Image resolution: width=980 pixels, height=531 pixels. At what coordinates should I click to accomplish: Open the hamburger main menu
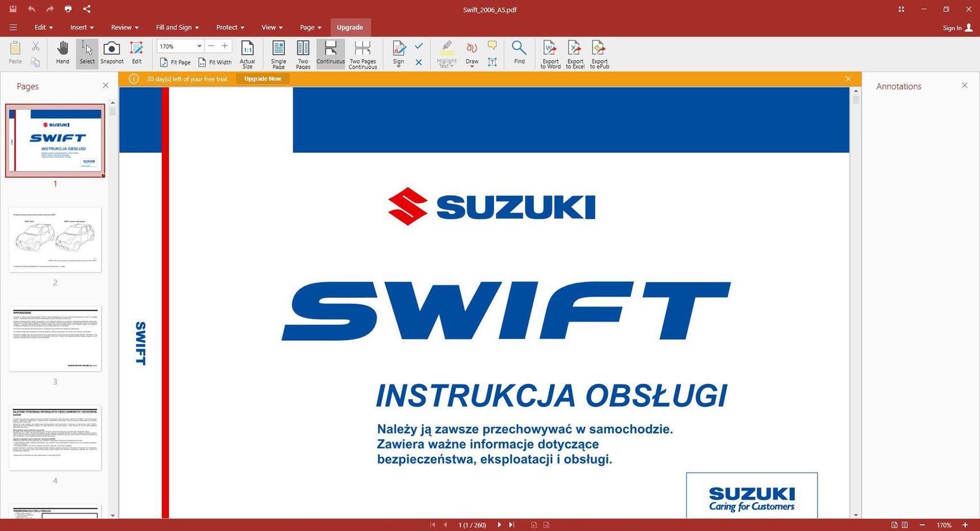(13, 27)
